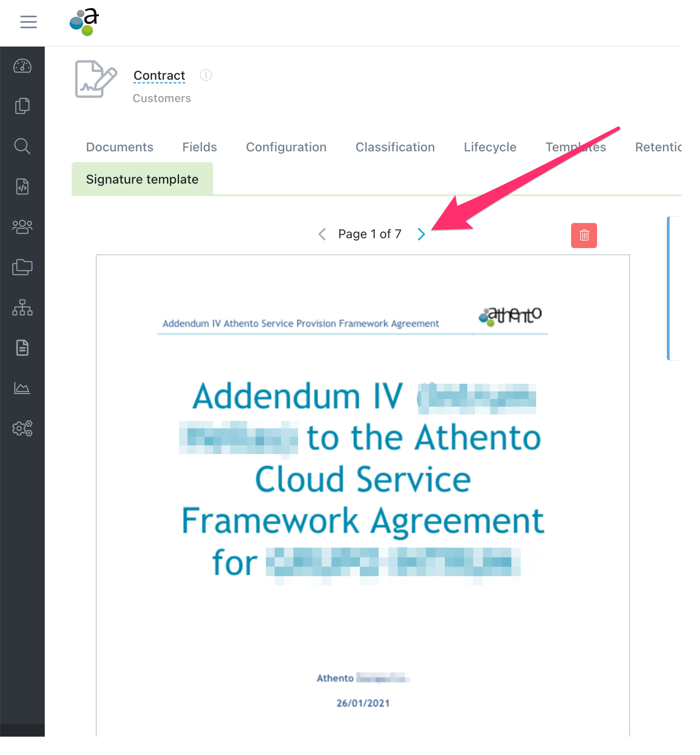Open the text document icon in sidebar
The width and height of the screenshot is (700, 755).
[x=22, y=347]
